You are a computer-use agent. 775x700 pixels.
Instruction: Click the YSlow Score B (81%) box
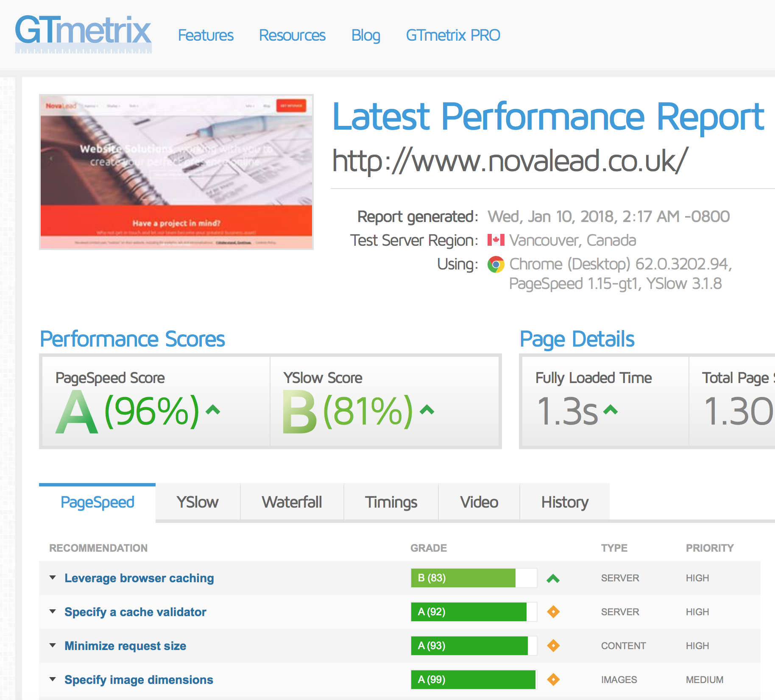385,402
